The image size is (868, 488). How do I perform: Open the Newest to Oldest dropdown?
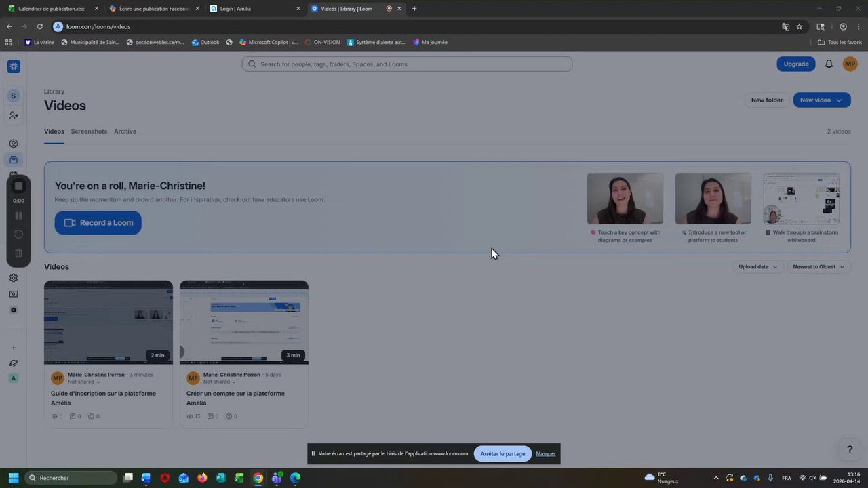(x=818, y=267)
